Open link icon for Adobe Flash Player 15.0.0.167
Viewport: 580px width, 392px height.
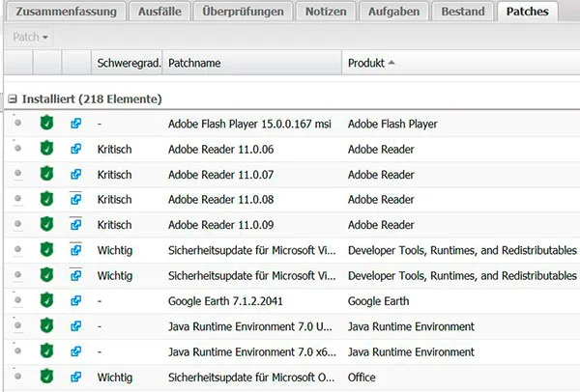[x=75, y=123]
